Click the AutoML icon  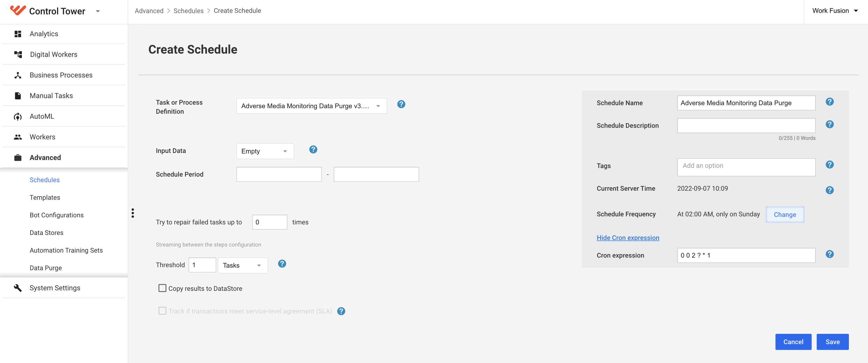(18, 116)
